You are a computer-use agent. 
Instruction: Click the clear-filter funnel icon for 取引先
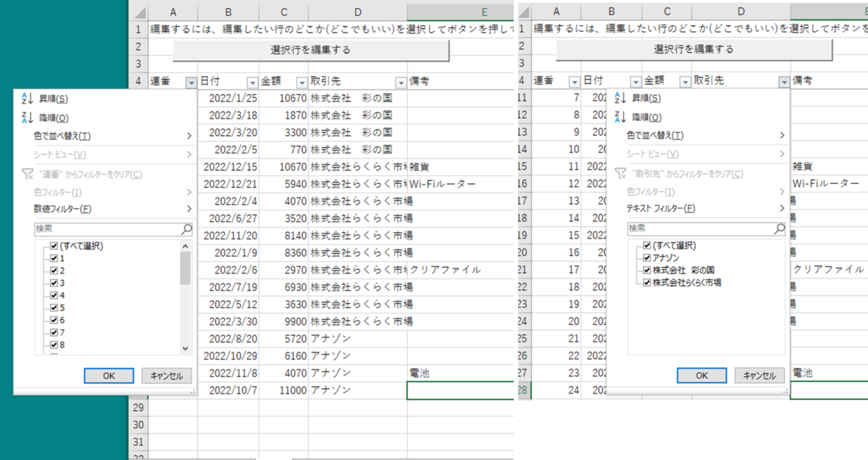[x=620, y=174]
